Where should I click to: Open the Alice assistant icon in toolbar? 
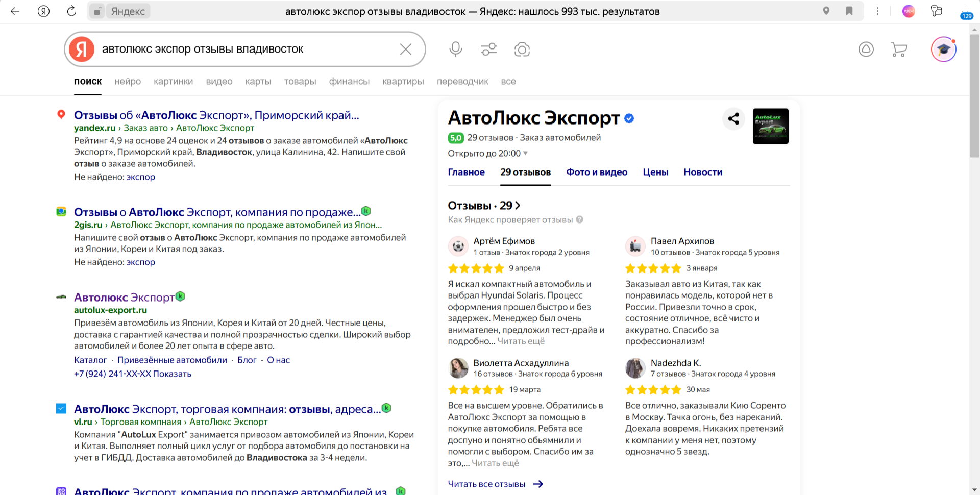tap(909, 11)
